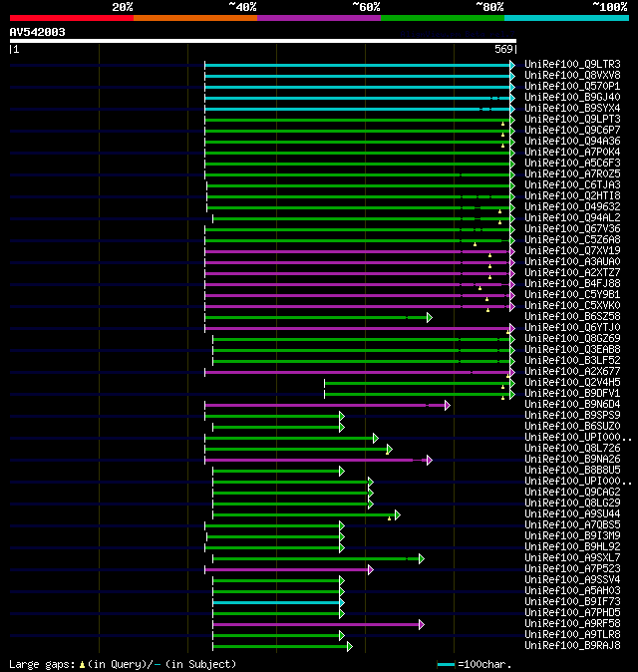This screenshot has height=672, width=638.
Task: Click the orange ~40% identity legend segment
Action: pos(195,18)
